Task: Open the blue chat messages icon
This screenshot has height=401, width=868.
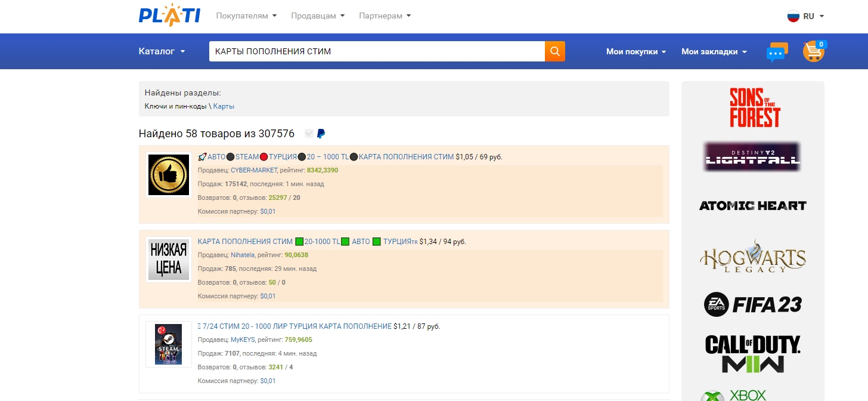Action: point(777,52)
